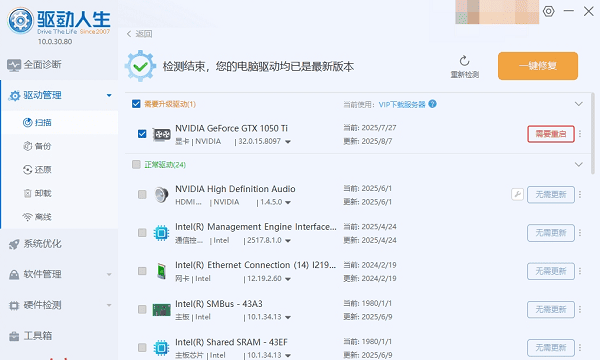600x360 pixels.
Task: Open more options for Intel Shared SRAM - 43EF
Action: 580,347
